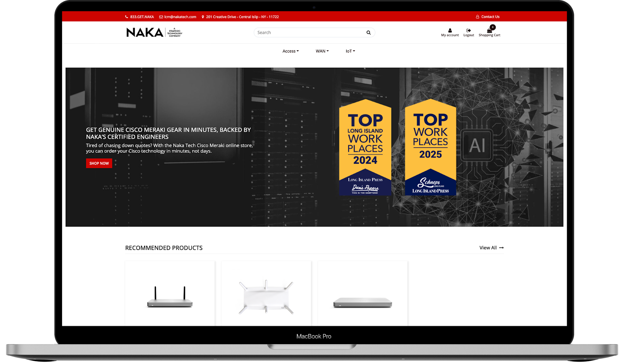Click View All recommended products
This screenshot has width=624, height=364.
pos(491,248)
